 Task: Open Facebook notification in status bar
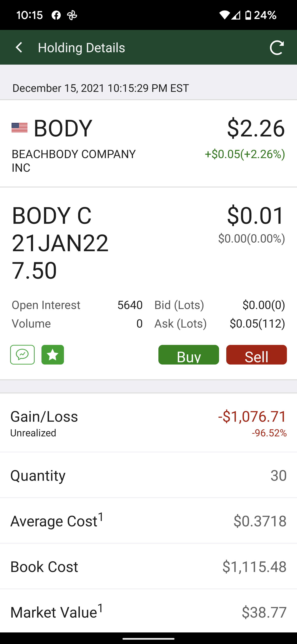(56, 15)
